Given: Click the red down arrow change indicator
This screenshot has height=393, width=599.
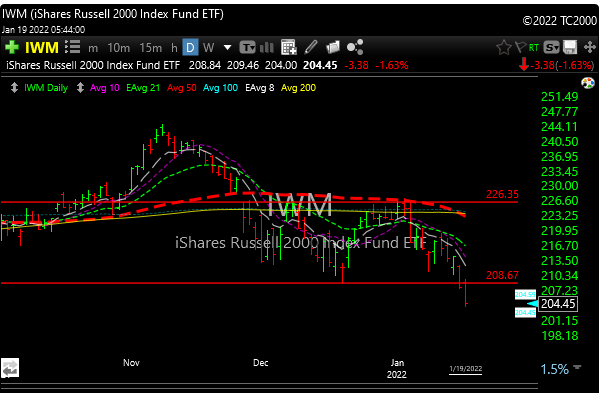Looking at the screenshot, I should [x=524, y=65].
